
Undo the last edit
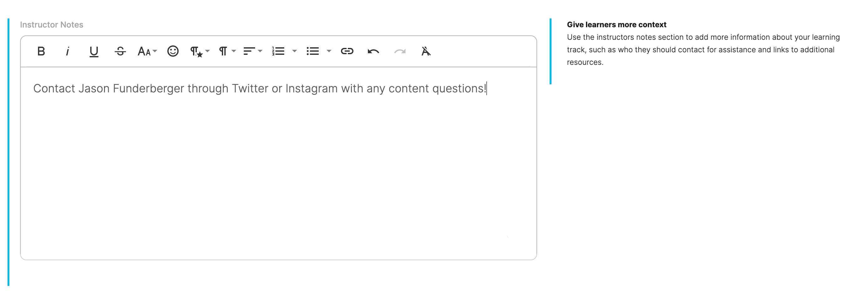[373, 51]
